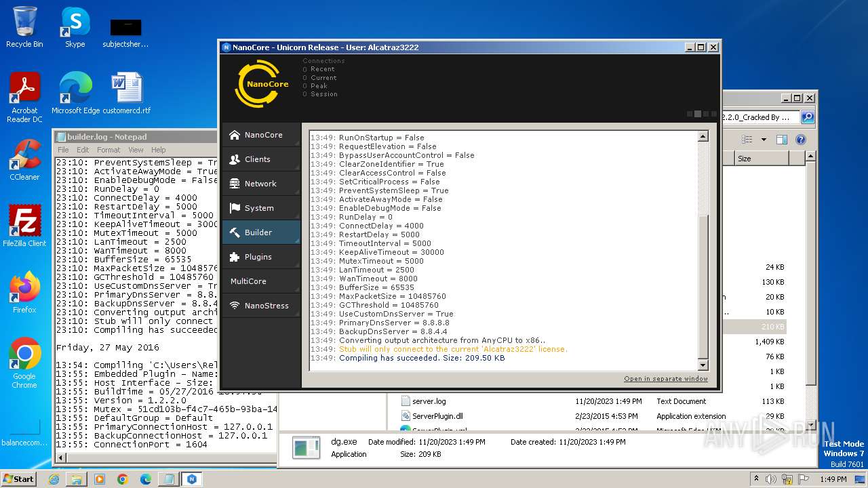Viewport: 868px width, 488px height.
Task: Open the MultiCore sidebar entry
Action: 261,281
